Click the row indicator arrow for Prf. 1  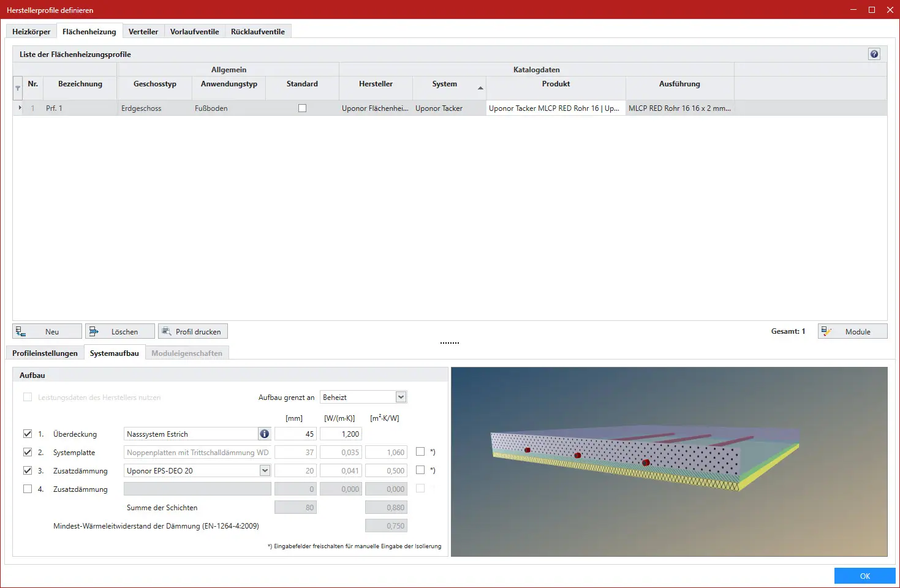tap(20, 108)
